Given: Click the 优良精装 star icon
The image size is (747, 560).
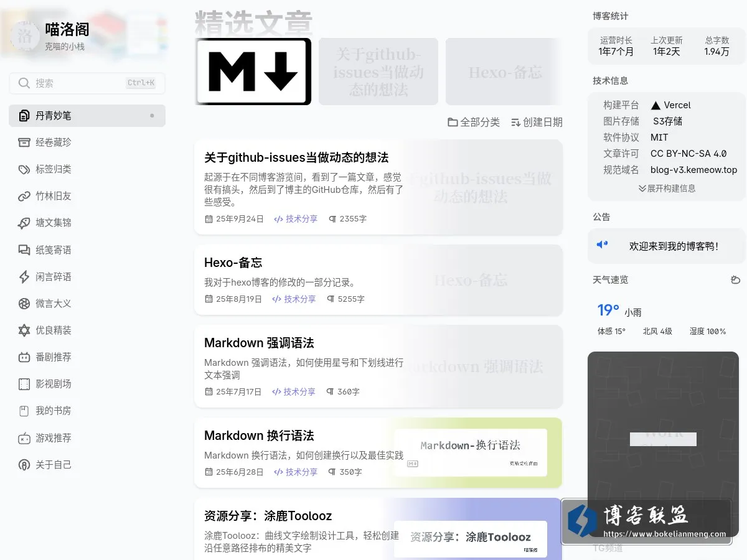Looking at the screenshot, I should pos(24,330).
